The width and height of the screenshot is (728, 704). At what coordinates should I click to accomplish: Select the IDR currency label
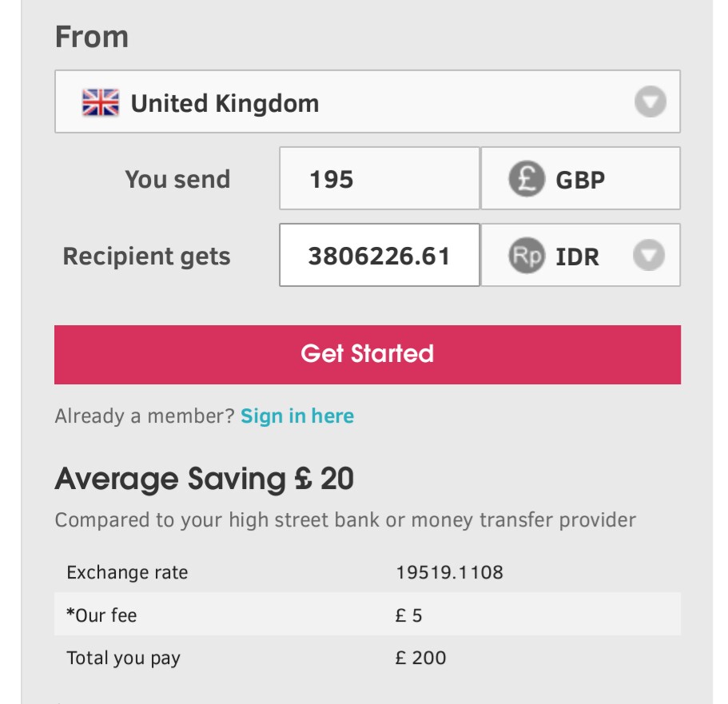577,257
